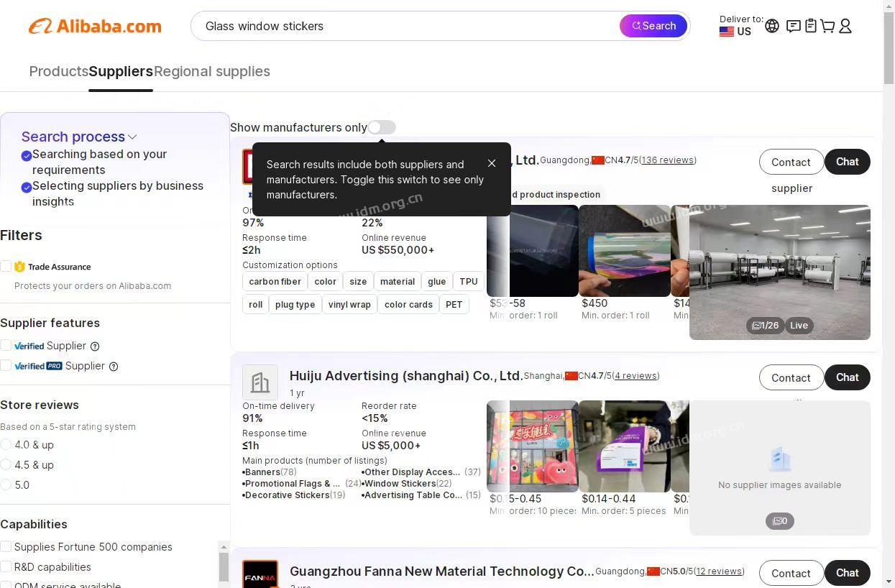This screenshot has height=588, width=895.
Task: Open Guangzhou Fanna New Material Technology page
Action: click(442, 571)
